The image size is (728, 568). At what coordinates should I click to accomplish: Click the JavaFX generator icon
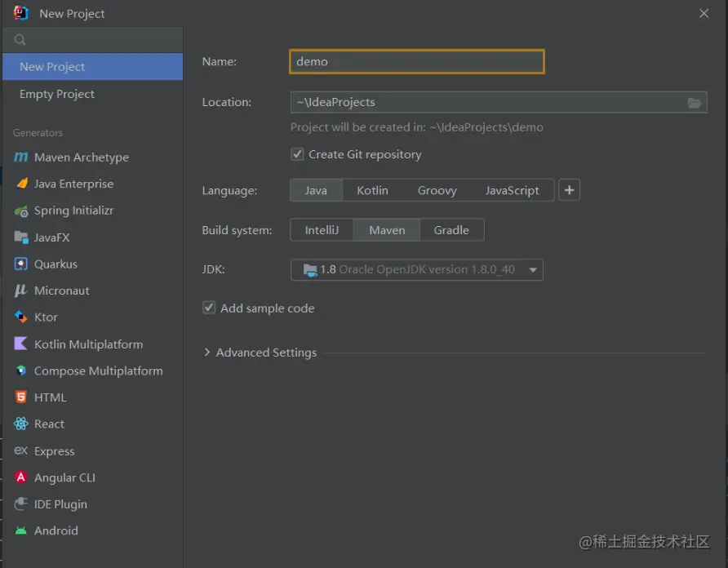click(21, 237)
